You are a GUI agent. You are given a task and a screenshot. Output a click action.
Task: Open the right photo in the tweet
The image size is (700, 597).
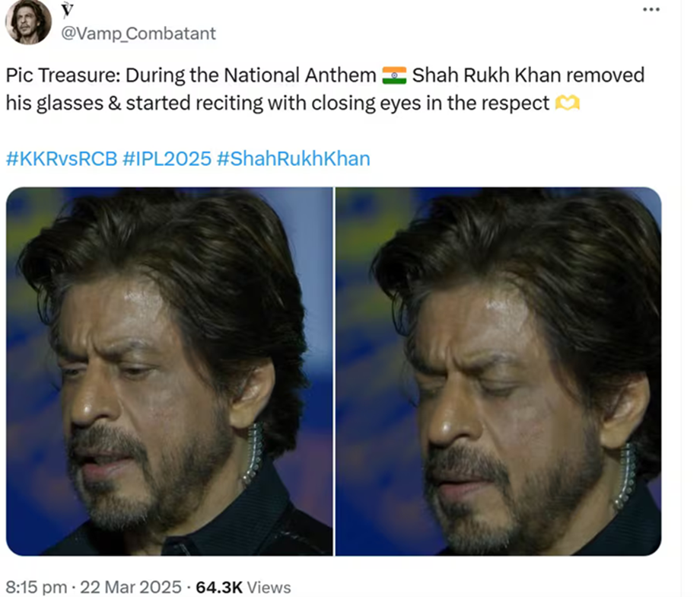(498, 371)
